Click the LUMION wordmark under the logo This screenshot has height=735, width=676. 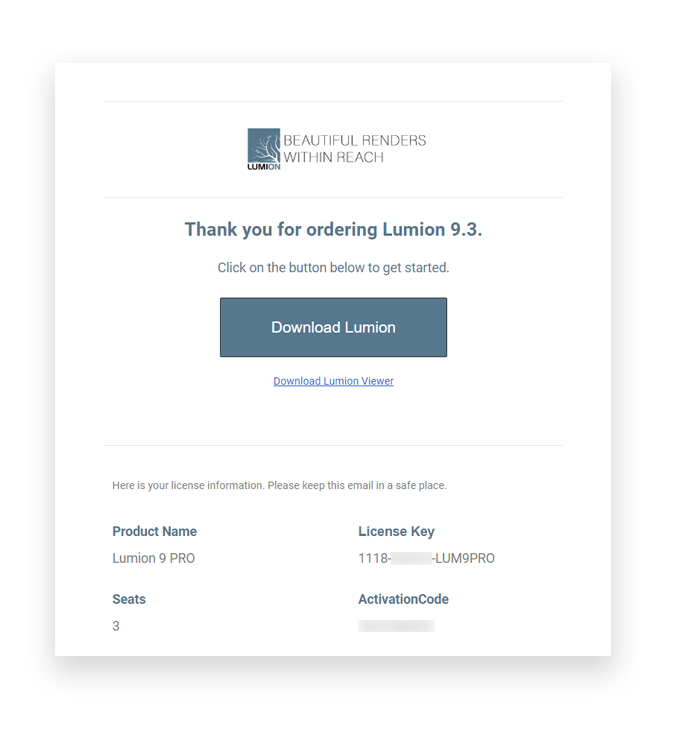[264, 167]
